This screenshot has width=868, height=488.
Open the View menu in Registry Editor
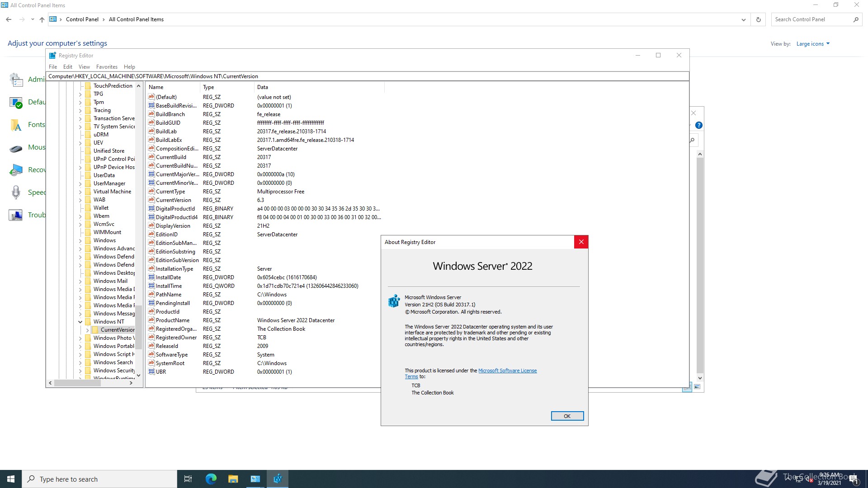[84, 67]
